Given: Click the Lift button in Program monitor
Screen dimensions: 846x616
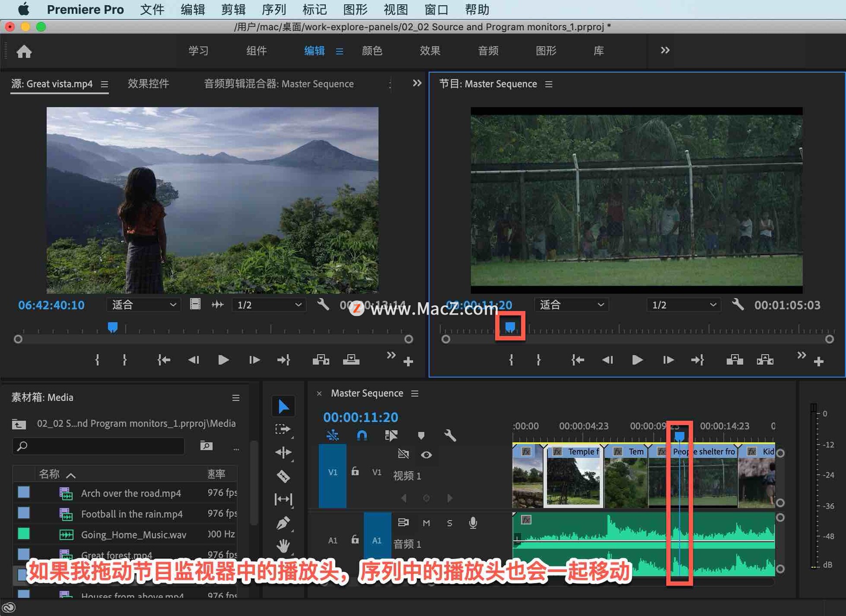Looking at the screenshot, I should 735,360.
